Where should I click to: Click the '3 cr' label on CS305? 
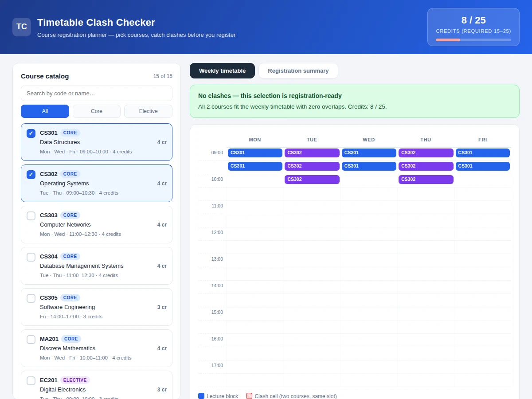(162, 307)
